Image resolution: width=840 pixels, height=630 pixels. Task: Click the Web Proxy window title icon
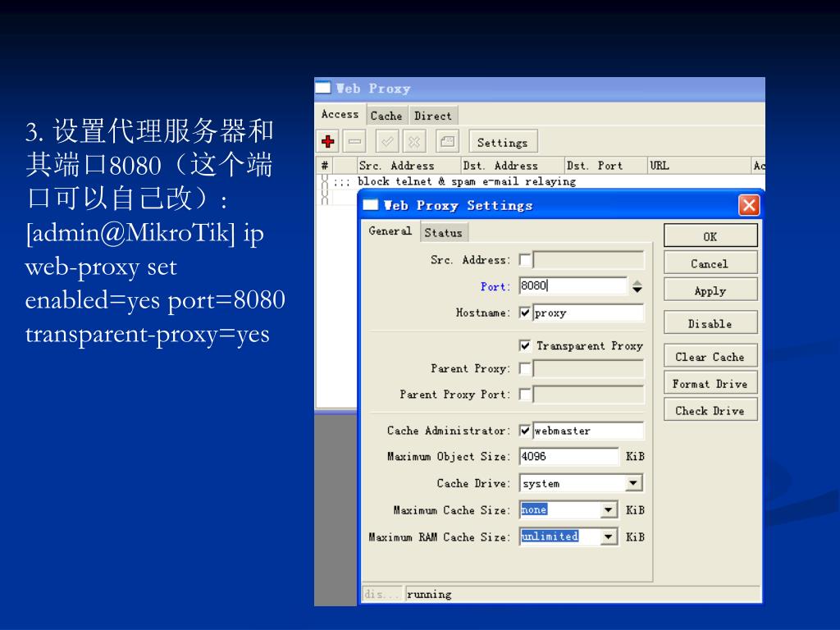(x=323, y=88)
